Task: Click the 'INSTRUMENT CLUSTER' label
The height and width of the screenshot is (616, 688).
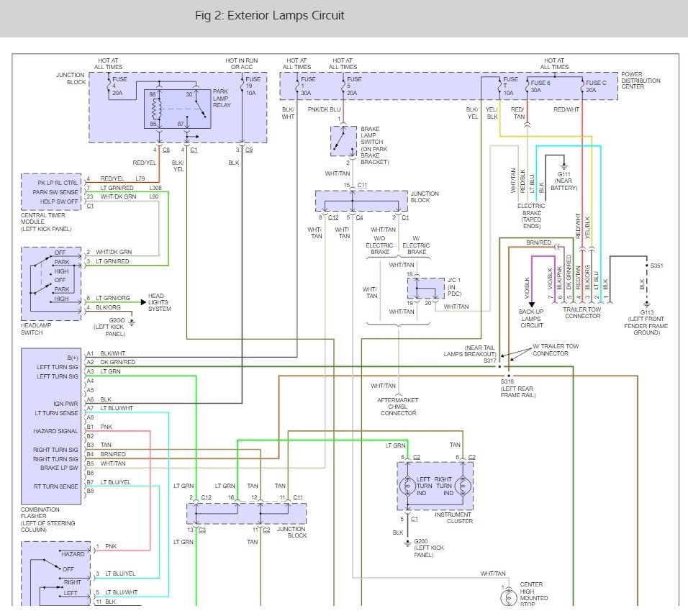Action: pos(453,517)
